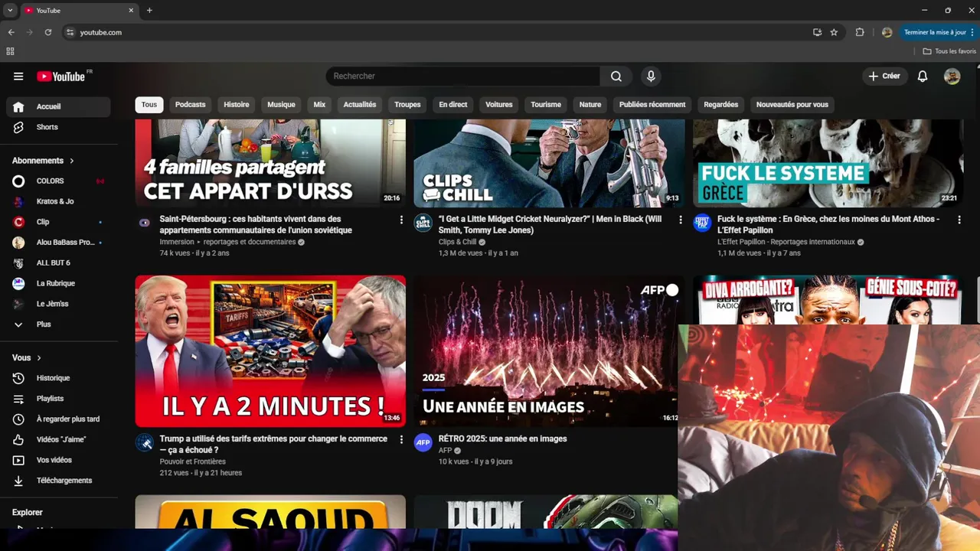Open the notifications bell
The height and width of the screenshot is (551, 980).
(923, 77)
